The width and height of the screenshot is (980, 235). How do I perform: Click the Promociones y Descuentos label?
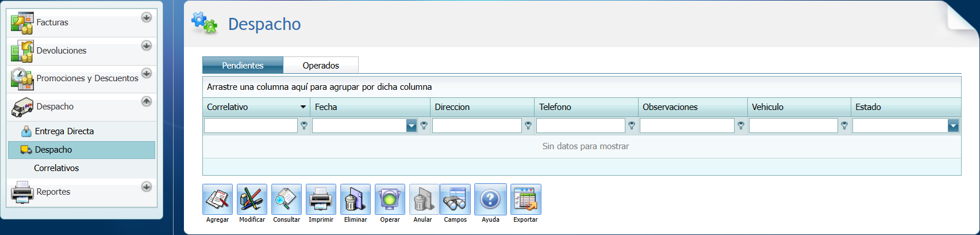(x=87, y=78)
